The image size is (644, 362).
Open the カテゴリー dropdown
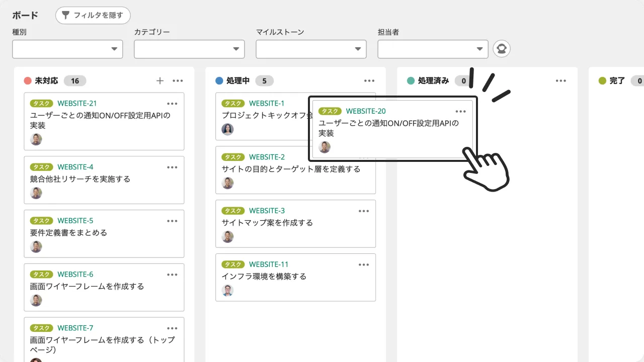coord(189,49)
